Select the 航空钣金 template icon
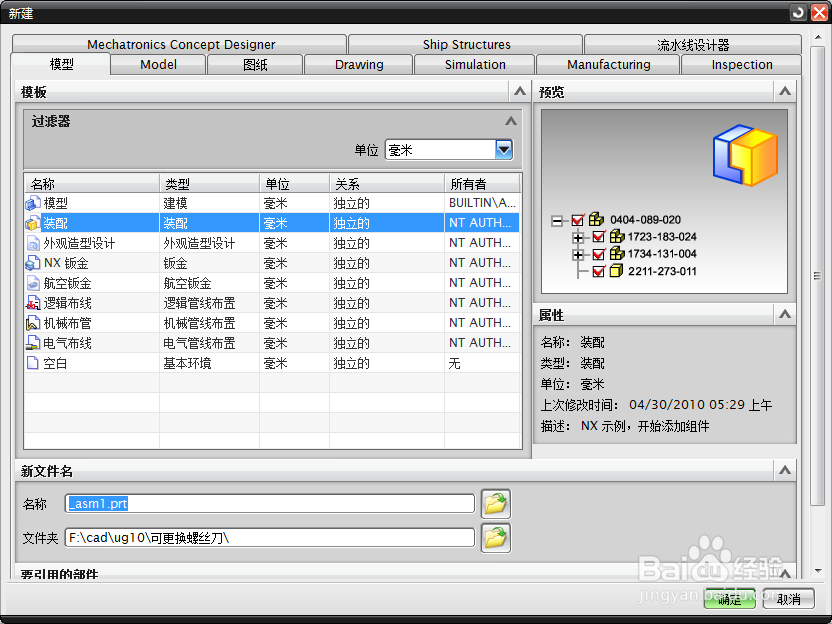The height and width of the screenshot is (624, 832). pyautogui.click(x=33, y=282)
